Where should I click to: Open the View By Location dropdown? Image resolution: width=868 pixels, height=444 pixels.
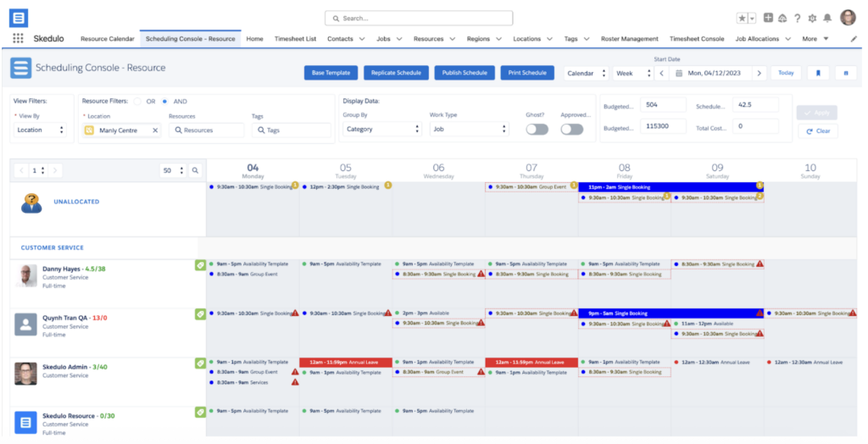coord(41,130)
